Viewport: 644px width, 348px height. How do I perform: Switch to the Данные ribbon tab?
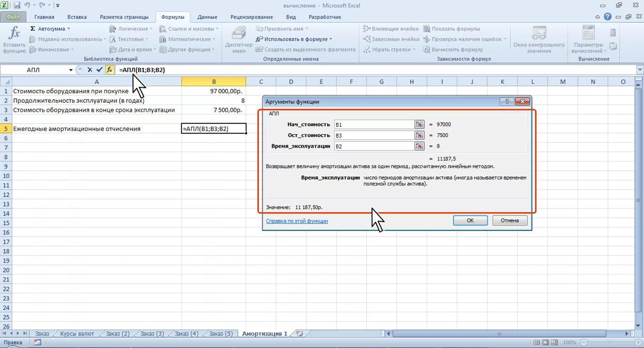[x=207, y=17]
